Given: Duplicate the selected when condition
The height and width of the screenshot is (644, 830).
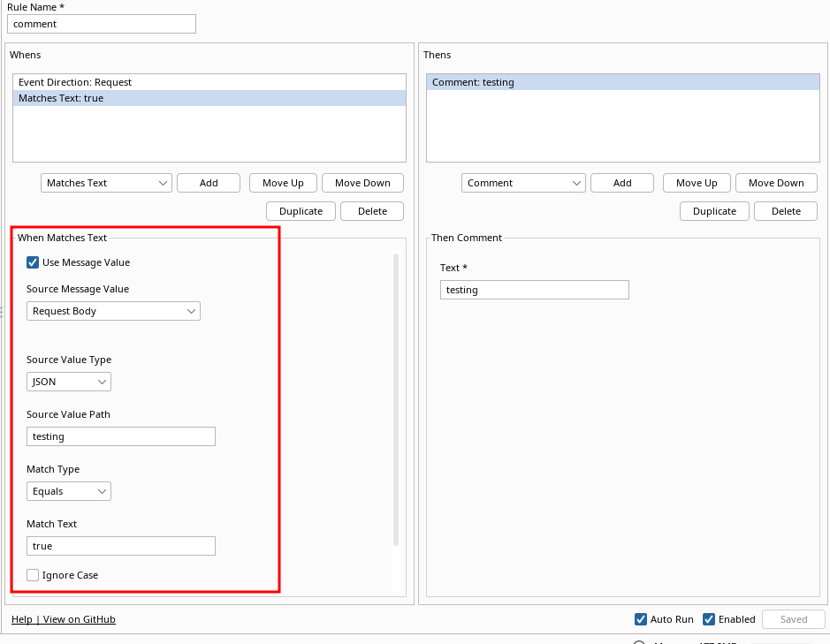Looking at the screenshot, I should 301,211.
